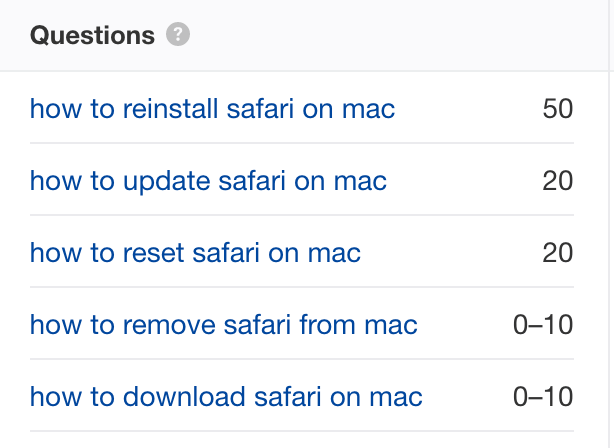Click the help icon beside Questions

(x=178, y=36)
